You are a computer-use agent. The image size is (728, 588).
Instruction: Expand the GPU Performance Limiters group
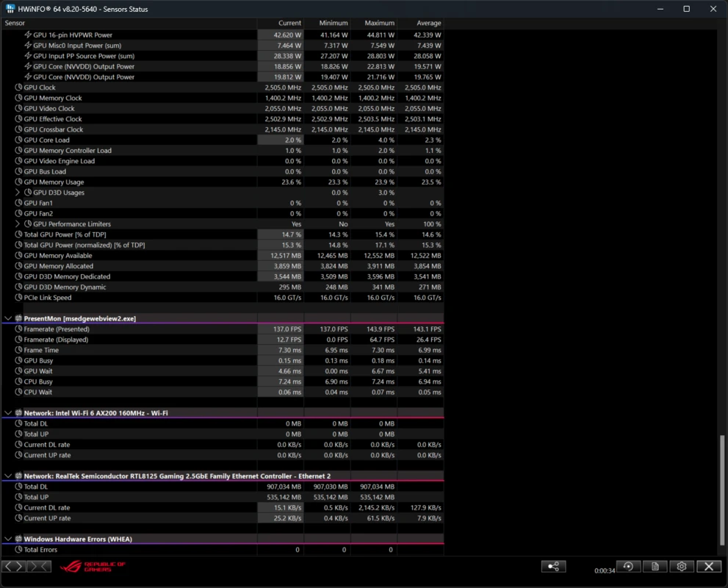(x=18, y=224)
